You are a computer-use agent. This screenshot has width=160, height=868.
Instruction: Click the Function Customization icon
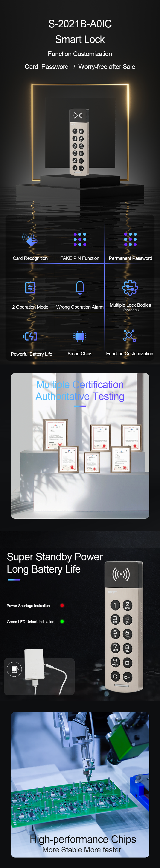[130, 336]
